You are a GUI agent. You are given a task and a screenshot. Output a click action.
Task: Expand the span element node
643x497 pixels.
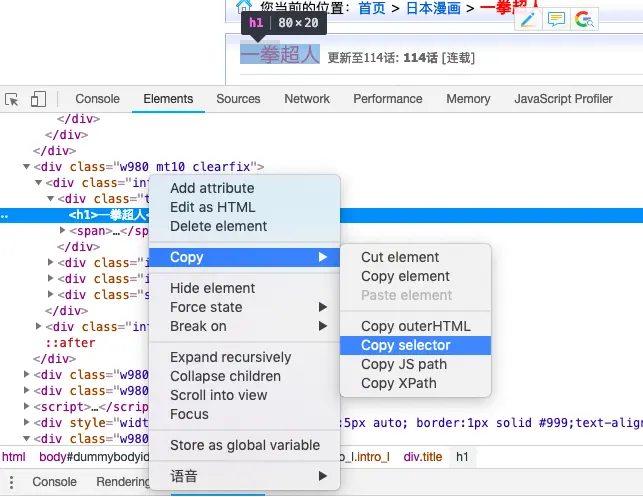pos(62,230)
